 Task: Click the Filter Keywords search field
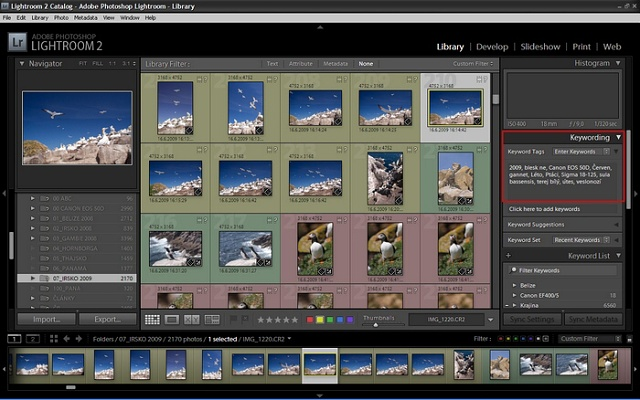coord(562,270)
